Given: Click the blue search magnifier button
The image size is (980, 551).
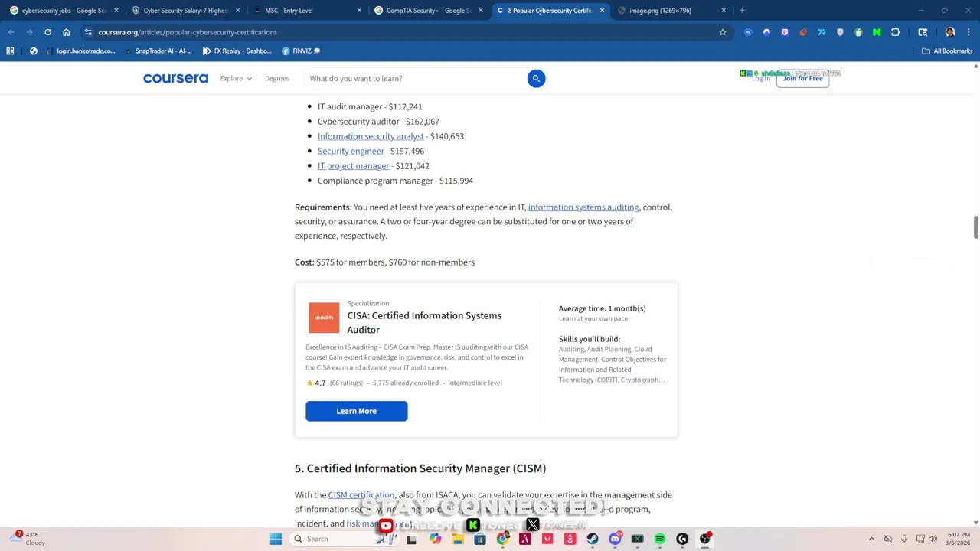Looking at the screenshot, I should [x=536, y=78].
